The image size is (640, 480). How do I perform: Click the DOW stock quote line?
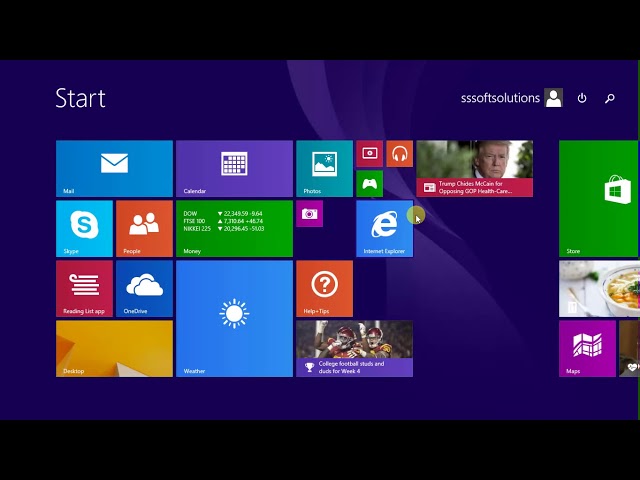pos(223,213)
